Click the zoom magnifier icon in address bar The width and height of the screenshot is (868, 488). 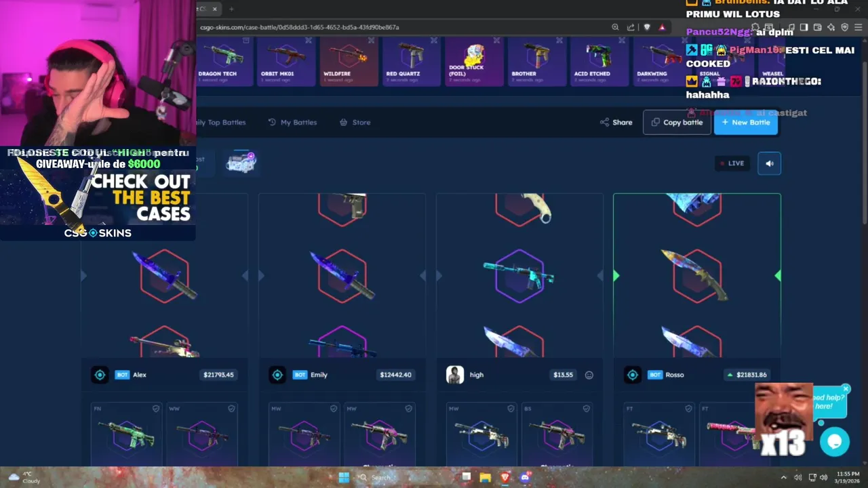point(615,27)
